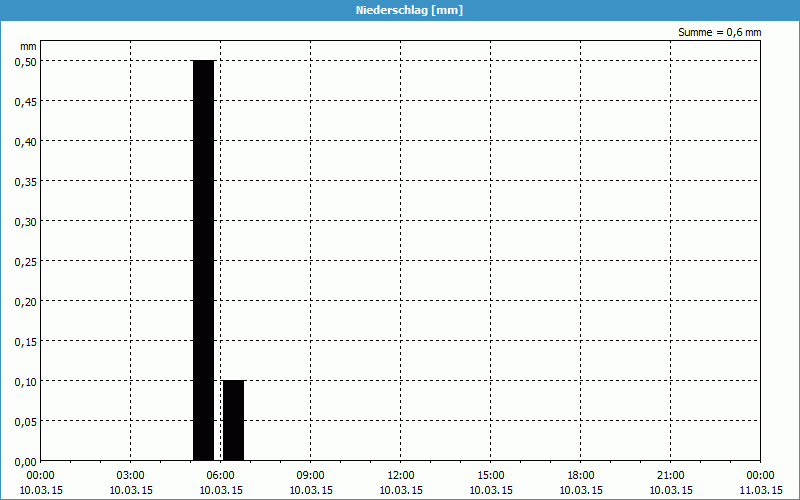Click the 0,40 y-axis value label

(x=25, y=141)
